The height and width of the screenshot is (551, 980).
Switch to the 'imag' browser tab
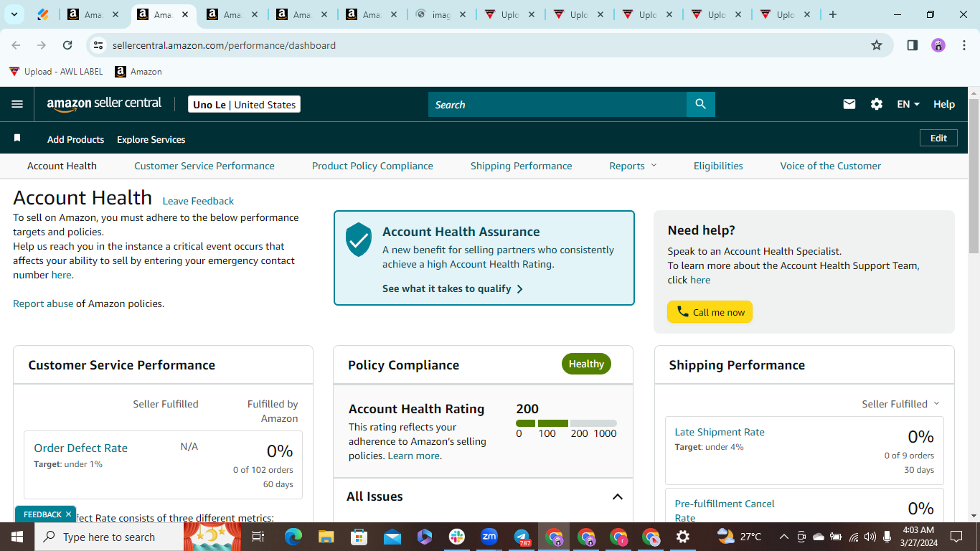point(441,14)
